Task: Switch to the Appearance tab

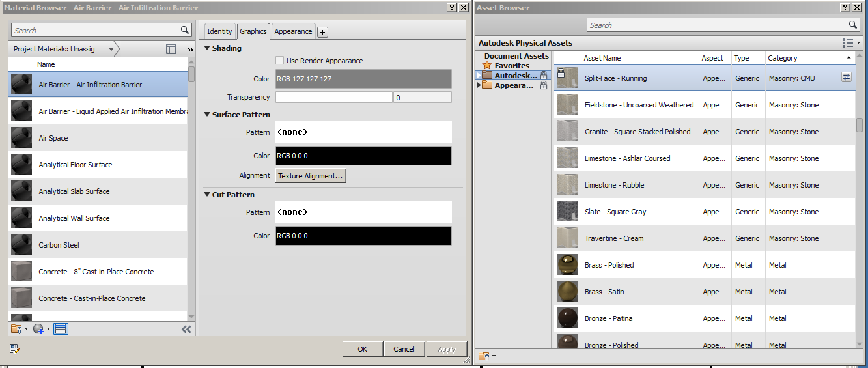Action: tap(293, 31)
